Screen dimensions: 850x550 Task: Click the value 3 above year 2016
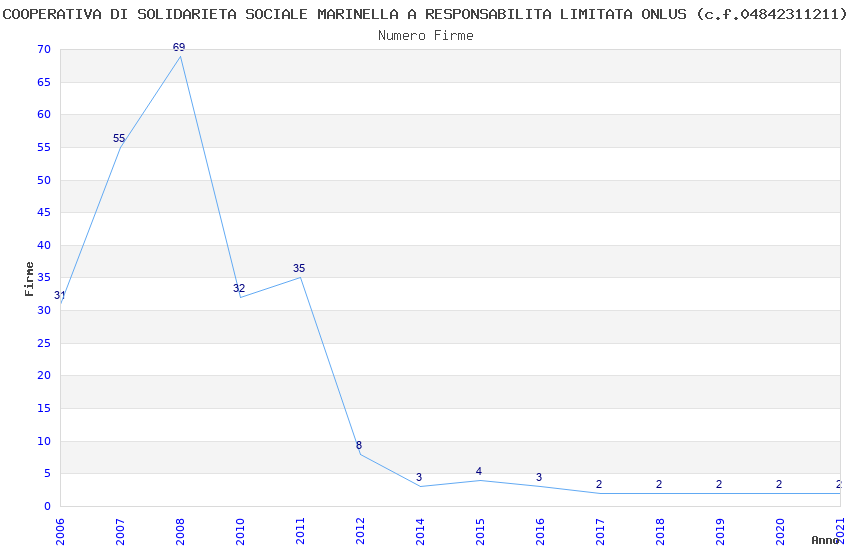[x=539, y=477]
